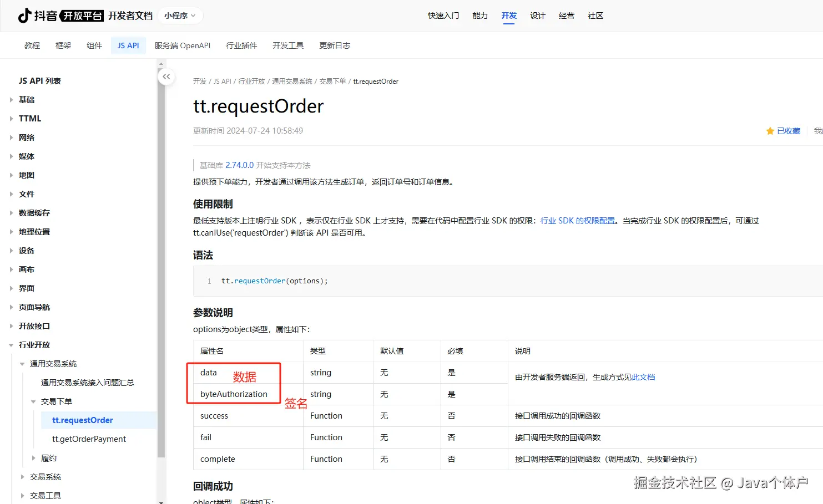The image size is (823, 504).
Task: Select tt.requestOrder in the sidebar tree
Action: [83, 420]
